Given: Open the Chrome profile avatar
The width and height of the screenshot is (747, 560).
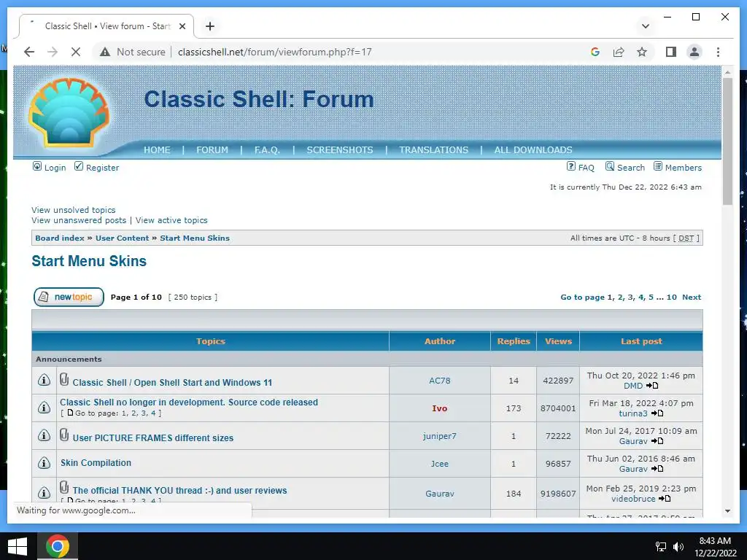Looking at the screenshot, I should pyautogui.click(x=694, y=52).
